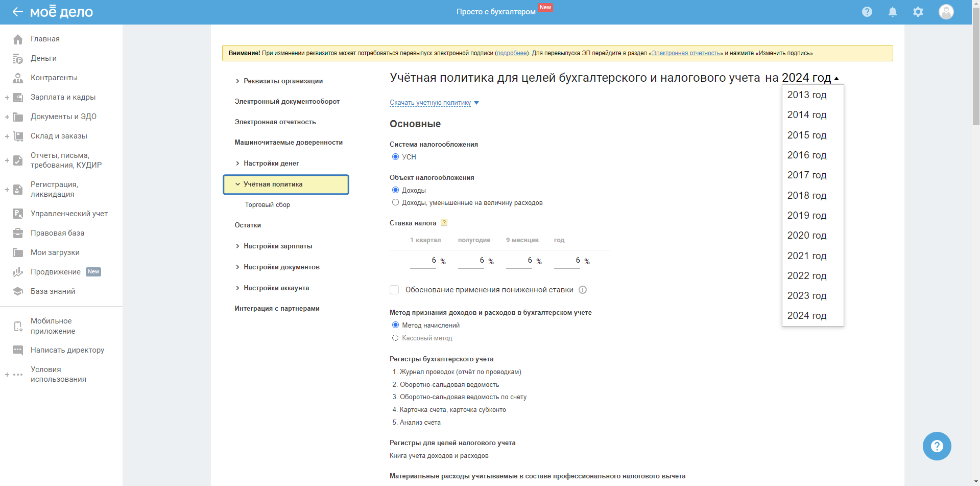Open Машиночитаемые доверенности page
The height and width of the screenshot is (486, 980).
pyautogui.click(x=289, y=143)
